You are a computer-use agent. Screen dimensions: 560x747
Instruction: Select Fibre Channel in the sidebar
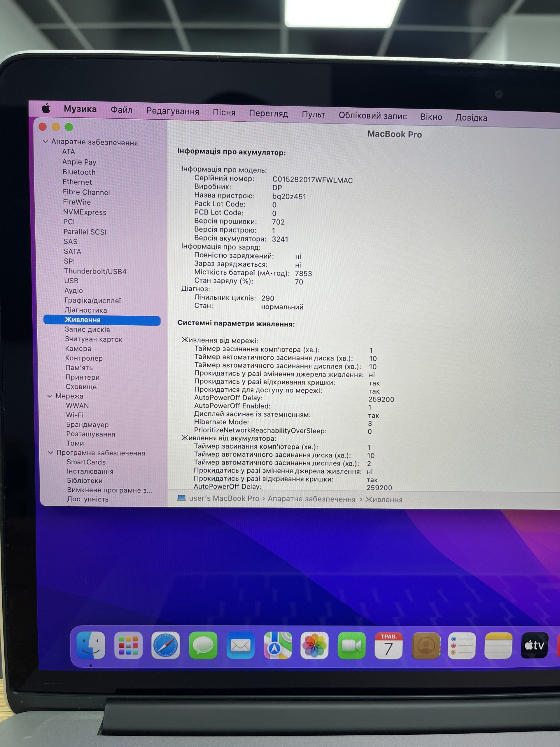(x=86, y=192)
